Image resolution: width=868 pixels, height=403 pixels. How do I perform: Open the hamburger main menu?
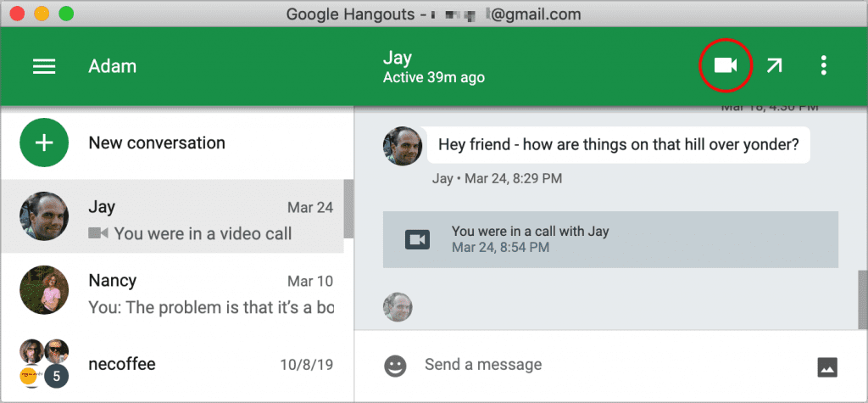(43, 66)
